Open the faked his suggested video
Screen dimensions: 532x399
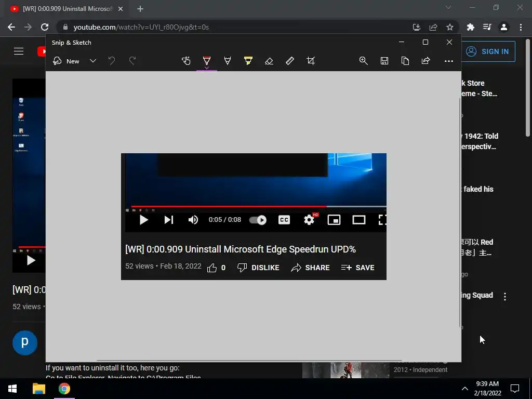pos(478,189)
